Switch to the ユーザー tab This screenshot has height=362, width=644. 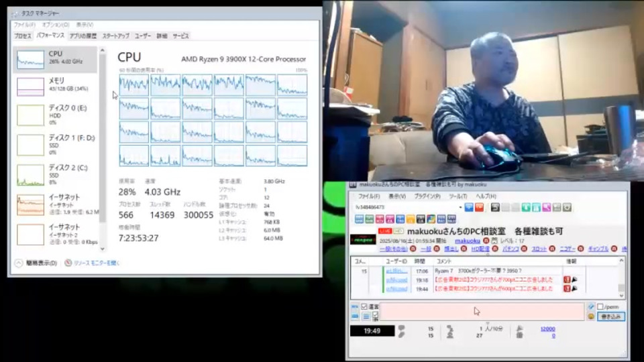[x=143, y=36]
